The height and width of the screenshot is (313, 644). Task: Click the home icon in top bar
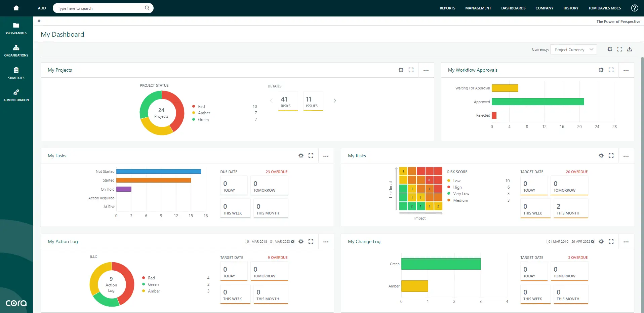(16, 8)
